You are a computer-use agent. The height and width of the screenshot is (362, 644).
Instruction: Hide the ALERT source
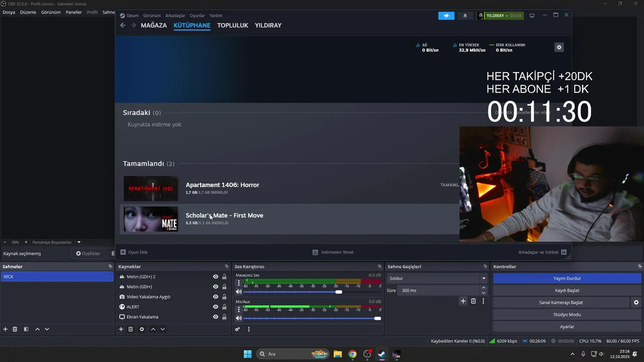coord(216,307)
